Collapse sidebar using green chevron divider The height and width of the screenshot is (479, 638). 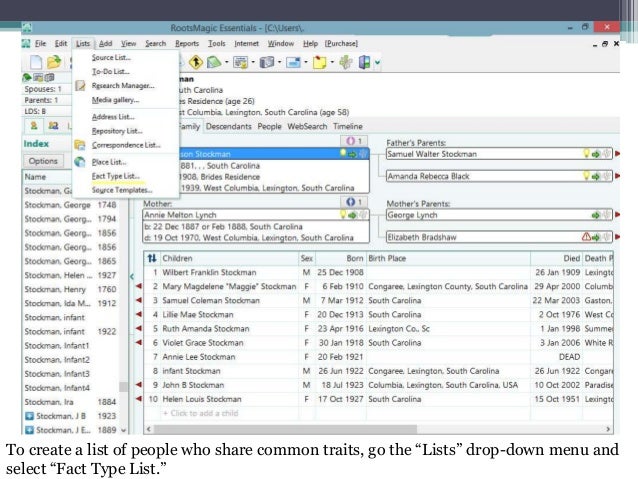tap(132, 277)
